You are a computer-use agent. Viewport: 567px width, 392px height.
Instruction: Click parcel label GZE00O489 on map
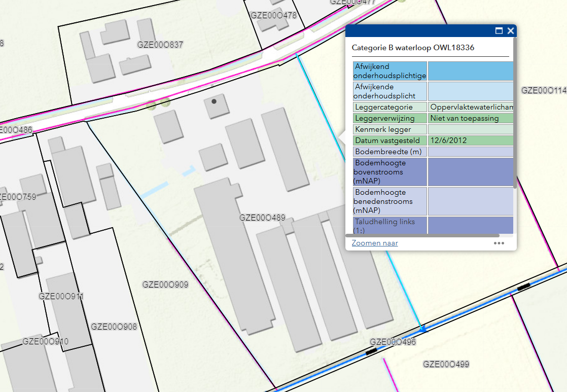262,218
